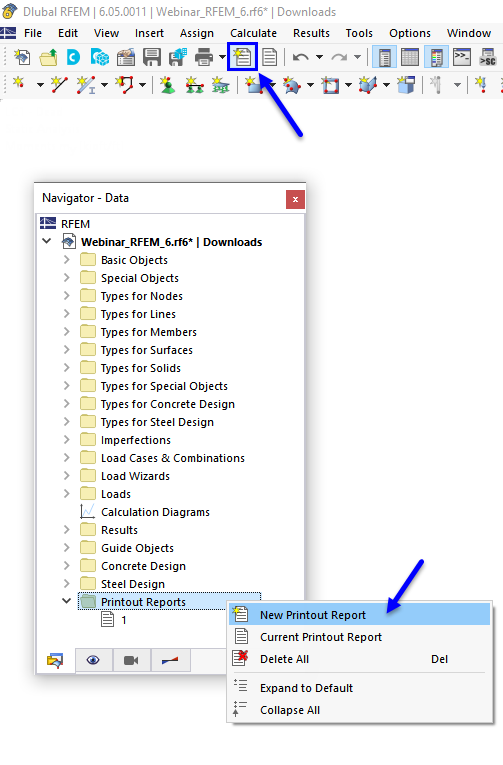Select the red polyline tool icon
This screenshot has height=765, width=503.
(124, 84)
